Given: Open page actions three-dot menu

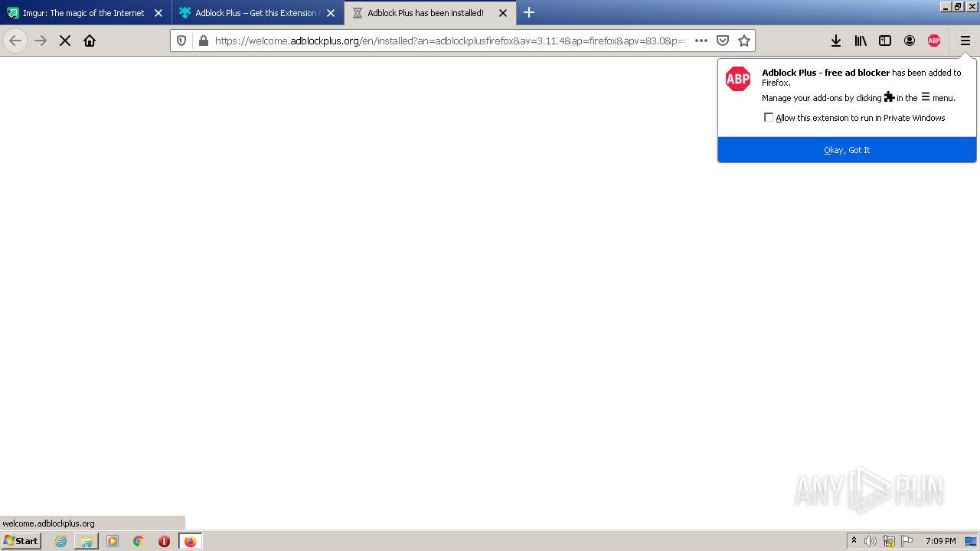Looking at the screenshot, I should coord(701,41).
